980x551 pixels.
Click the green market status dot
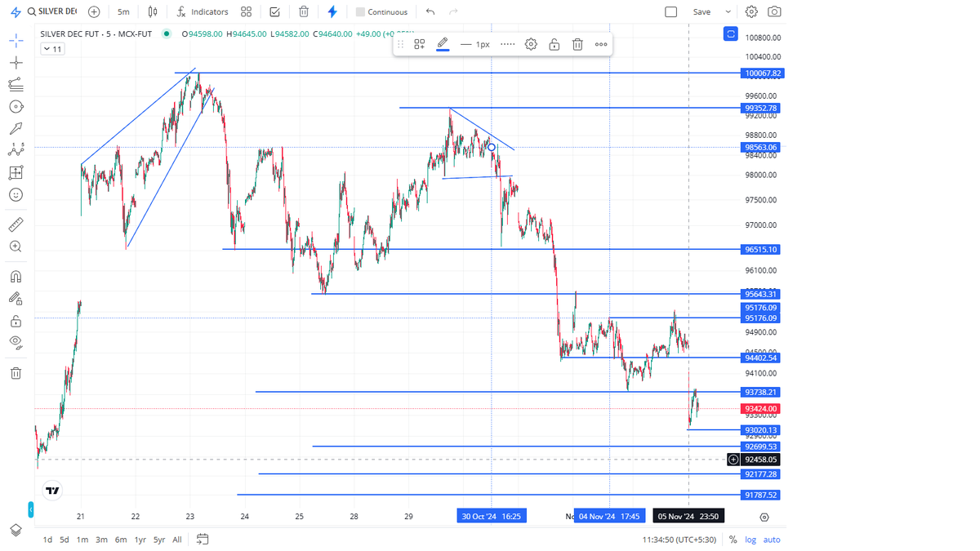[x=167, y=34]
